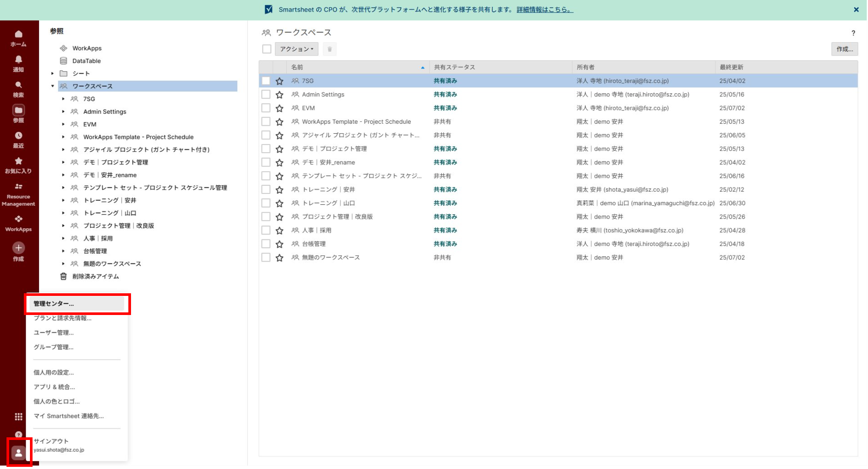
Task: Expand 台帳管理 tree node
Action: pos(63,251)
